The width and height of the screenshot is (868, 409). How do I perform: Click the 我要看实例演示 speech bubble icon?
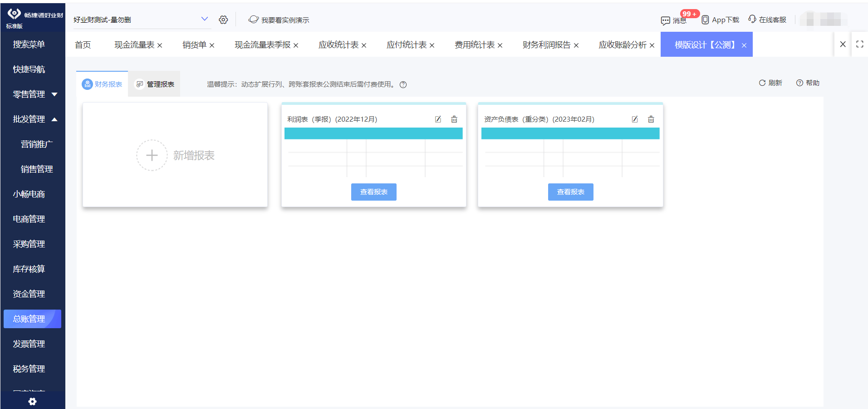click(x=253, y=20)
